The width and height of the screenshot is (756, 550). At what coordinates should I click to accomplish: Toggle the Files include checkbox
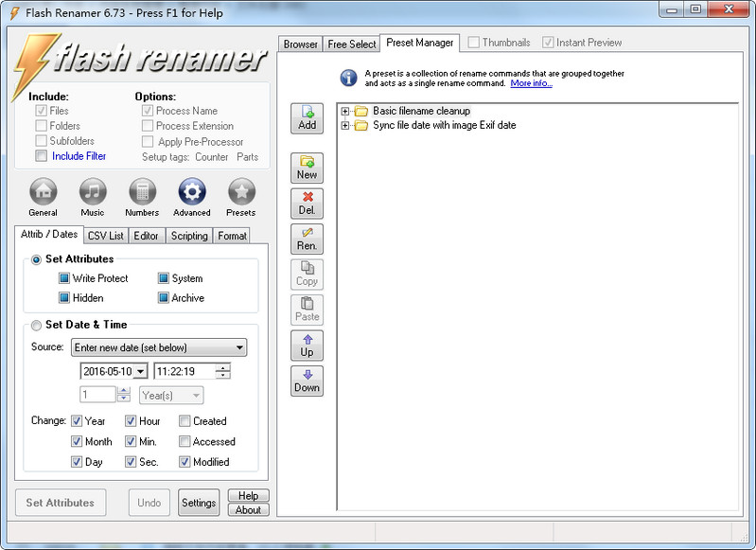pos(41,111)
